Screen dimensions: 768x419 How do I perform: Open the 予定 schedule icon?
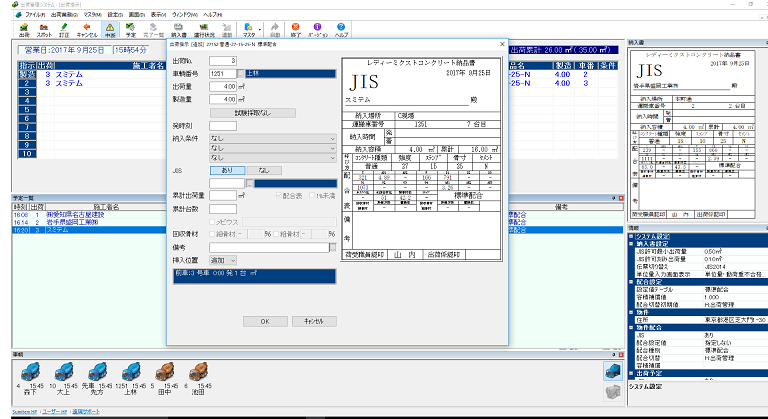[x=130, y=30]
